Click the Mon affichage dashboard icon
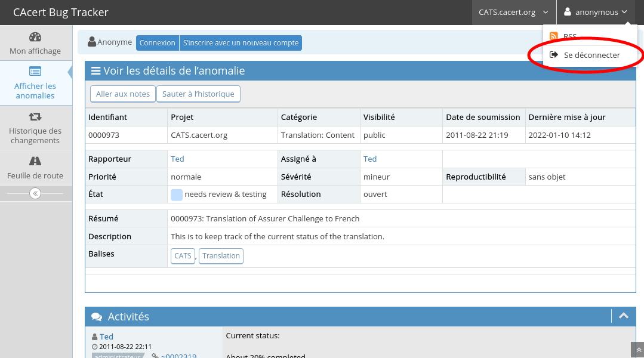This screenshot has height=358, width=644. coord(35,37)
